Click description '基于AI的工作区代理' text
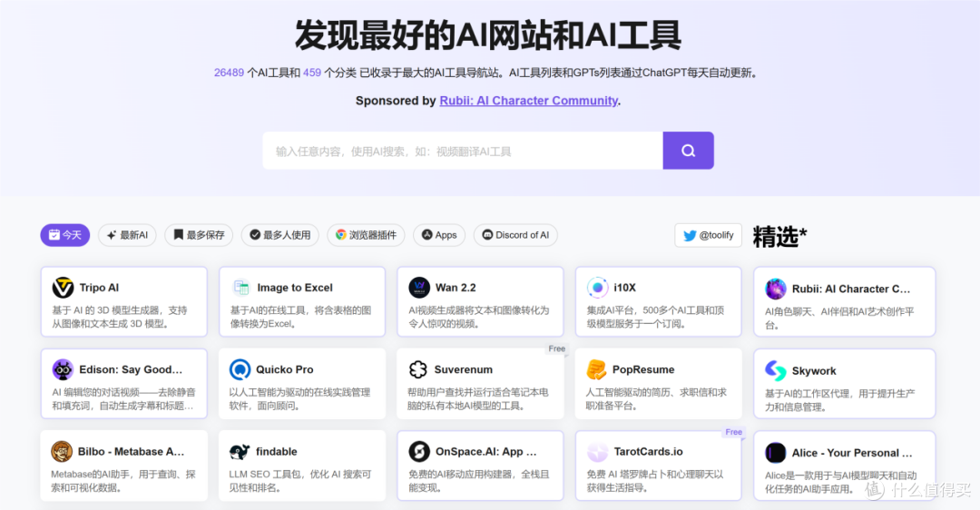Screen dimensions: 980x510 click(808, 393)
